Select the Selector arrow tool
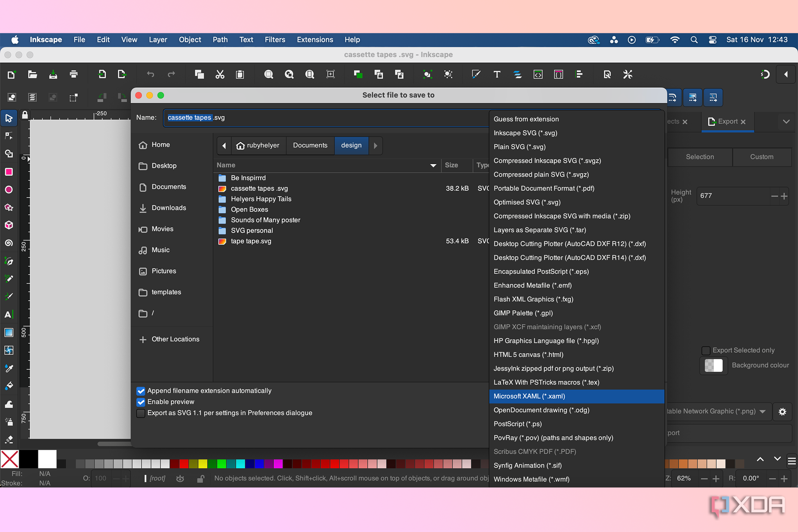 pos(9,118)
